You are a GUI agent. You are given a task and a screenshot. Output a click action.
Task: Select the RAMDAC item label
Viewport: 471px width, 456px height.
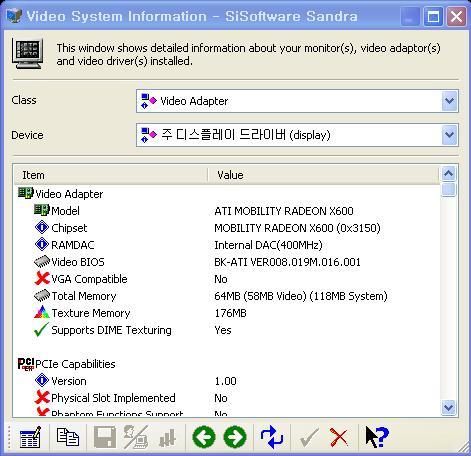[73, 245]
